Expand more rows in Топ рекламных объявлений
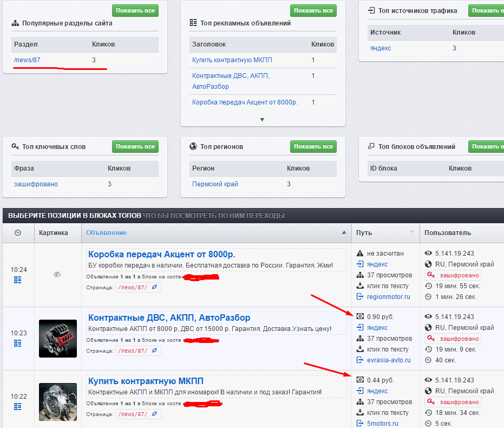 click(x=262, y=120)
